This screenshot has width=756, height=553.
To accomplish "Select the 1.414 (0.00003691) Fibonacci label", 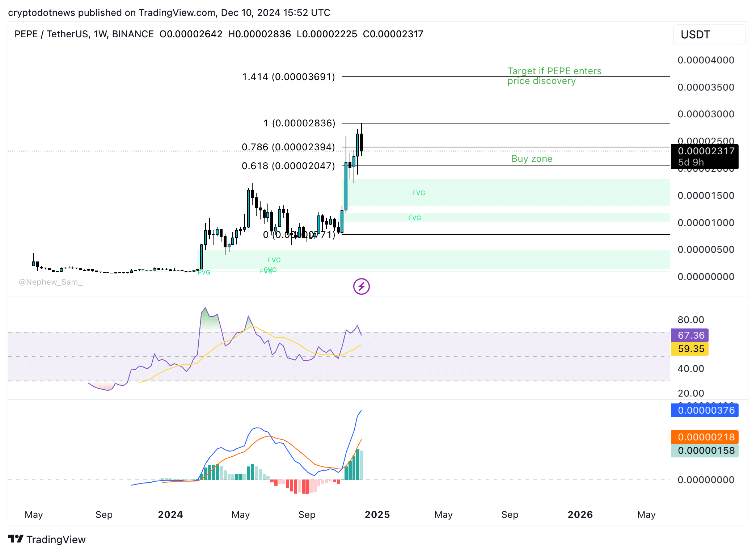I will (288, 77).
